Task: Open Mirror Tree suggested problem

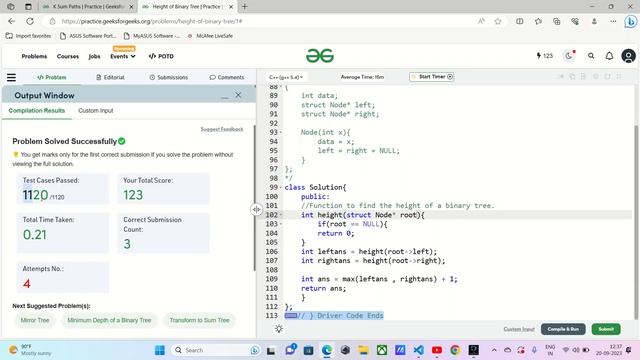Action: 35,320
